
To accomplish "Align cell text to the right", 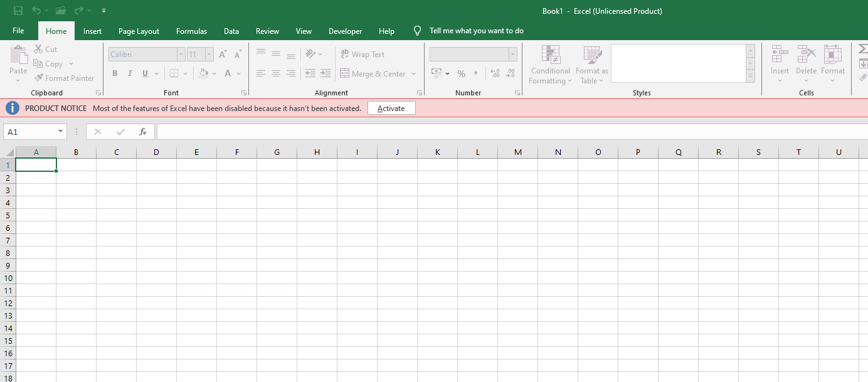I will pyautogui.click(x=291, y=73).
